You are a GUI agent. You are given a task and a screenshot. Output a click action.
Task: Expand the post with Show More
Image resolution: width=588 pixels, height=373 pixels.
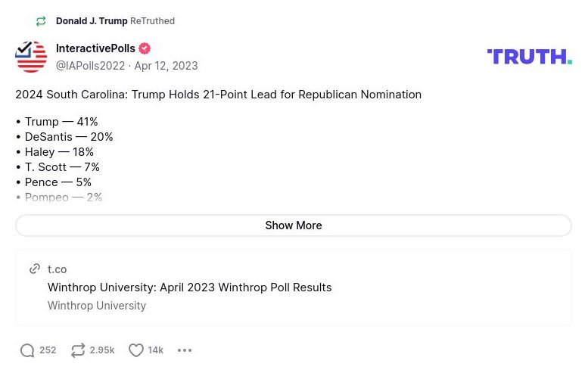pyautogui.click(x=294, y=225)
